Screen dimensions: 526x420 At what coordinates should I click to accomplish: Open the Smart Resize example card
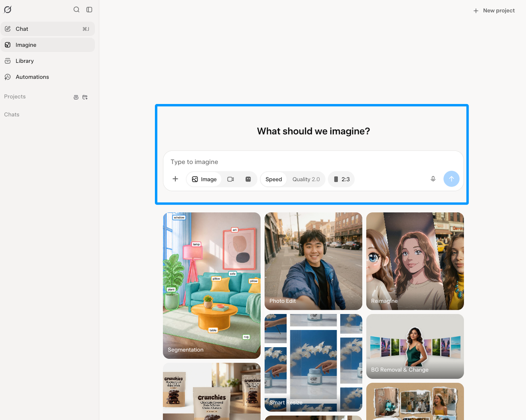314,363
